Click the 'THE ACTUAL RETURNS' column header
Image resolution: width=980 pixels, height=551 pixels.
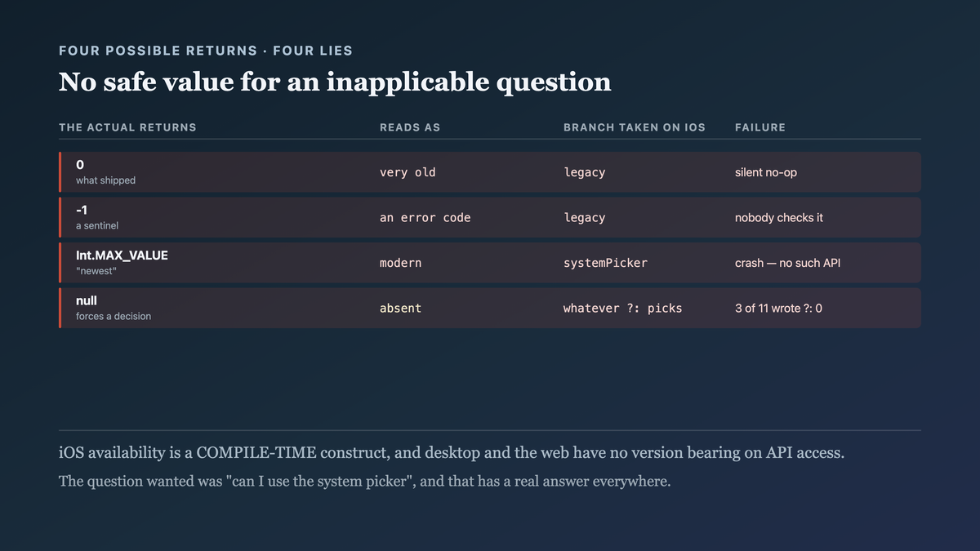(x=127, y=127)
